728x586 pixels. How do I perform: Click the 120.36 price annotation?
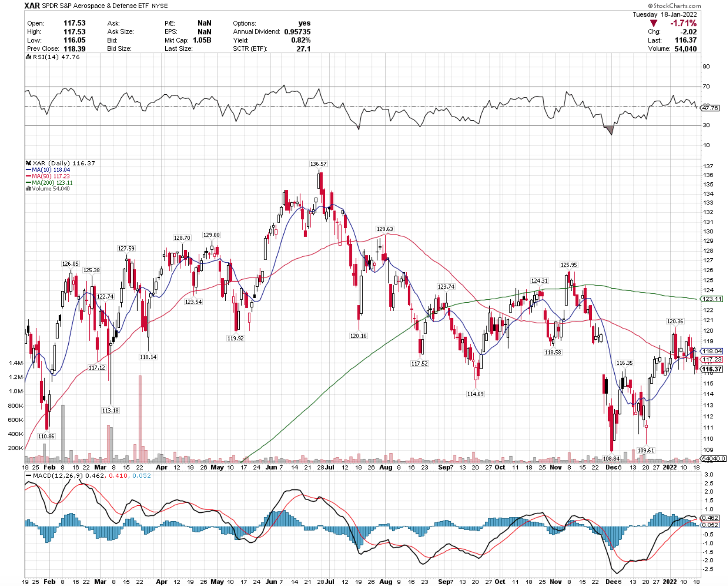click(x=675, y=321)
